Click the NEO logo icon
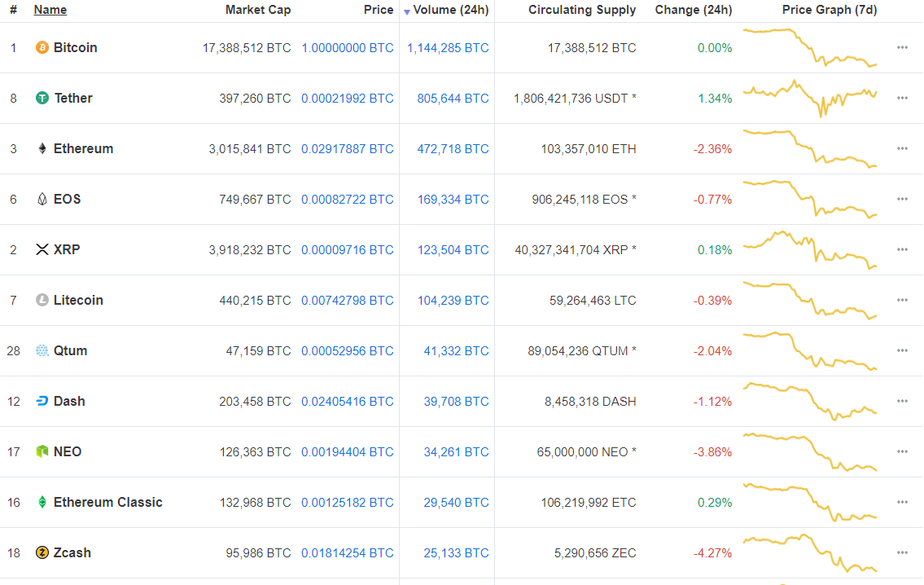 point(42,452)
